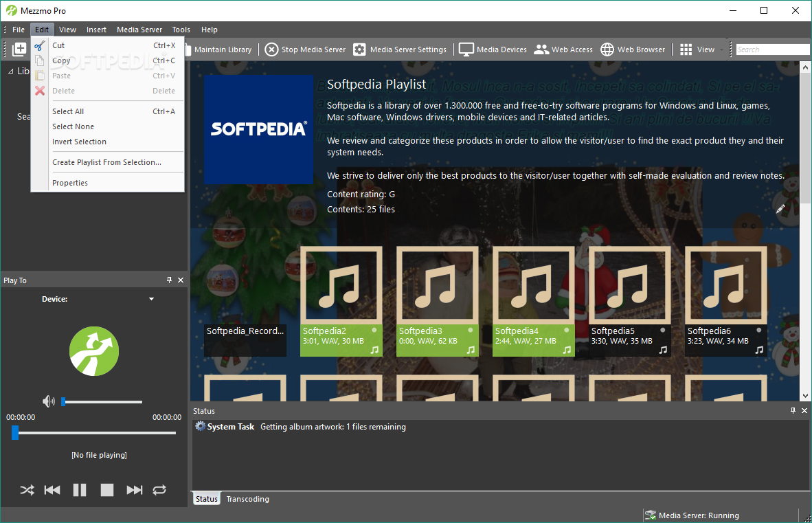Viewport: 812px width, 523px height.
Task: Click the playback seek slider handle
Action: 15,432
